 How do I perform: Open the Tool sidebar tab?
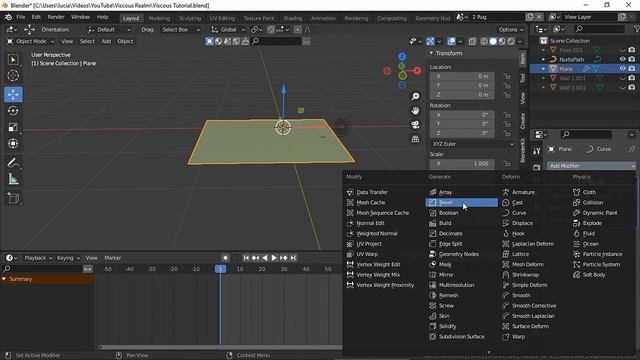click(x=522, y=78)
